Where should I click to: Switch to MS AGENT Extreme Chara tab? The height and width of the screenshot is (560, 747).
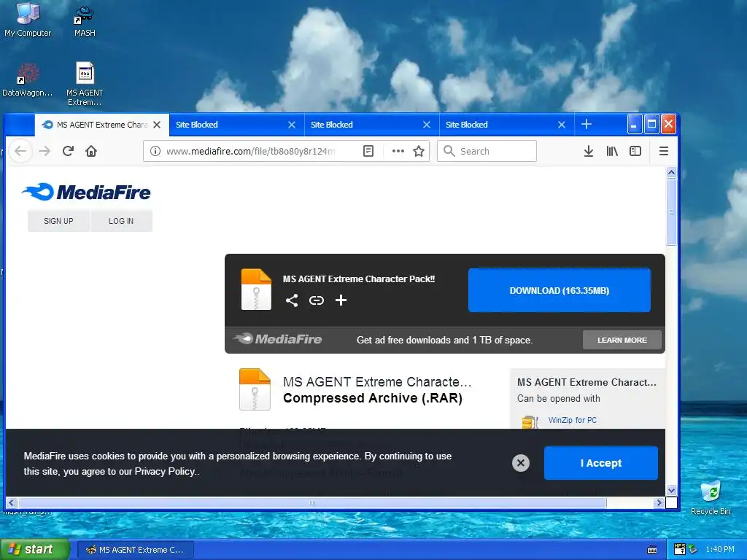tap(102, 125)
